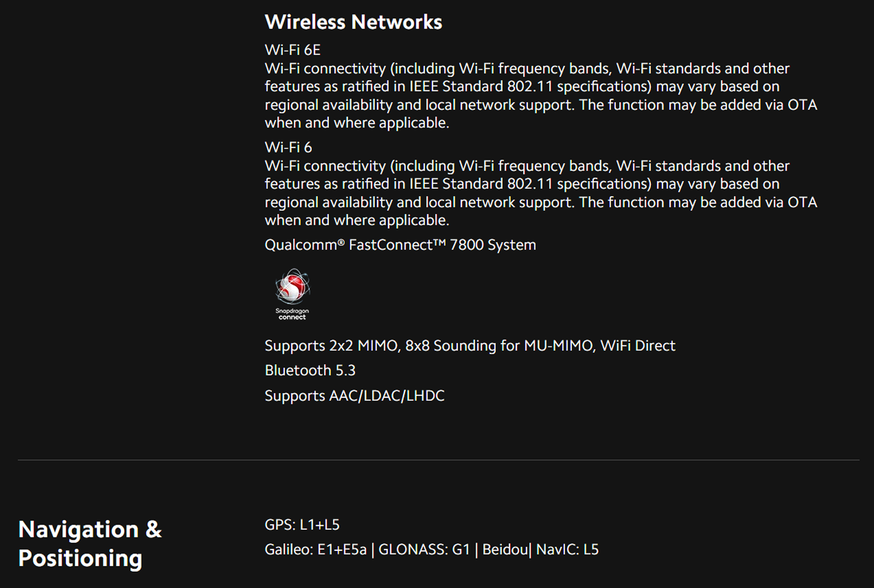Click the "Snapdragon connect" caption under the logo
This screenshot has width=874, height=588.
292,314
